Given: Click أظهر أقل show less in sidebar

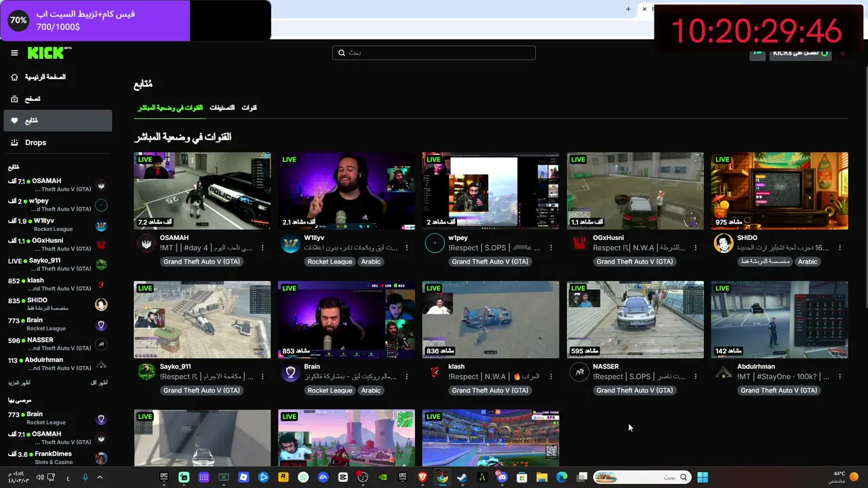Looking at the screenshot, I should pos(99,383).
